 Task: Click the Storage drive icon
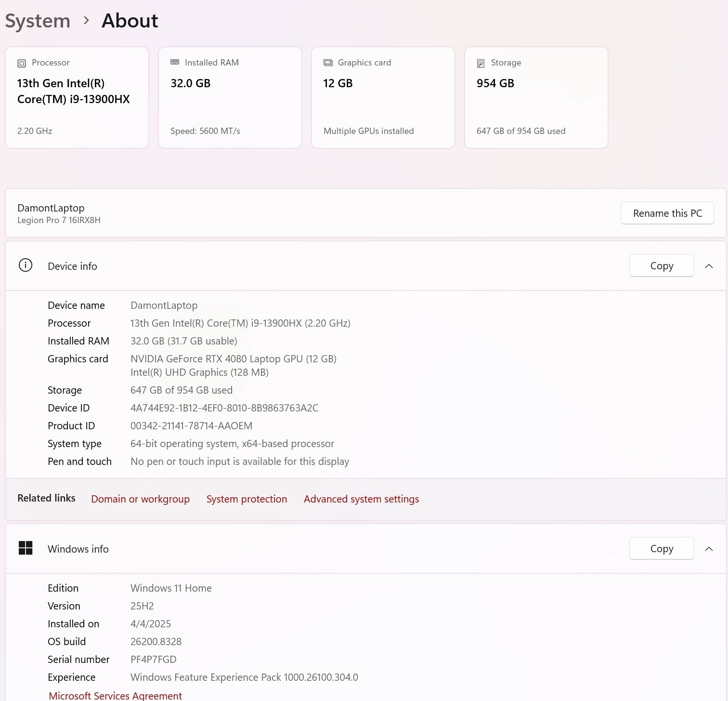point(481,63)
